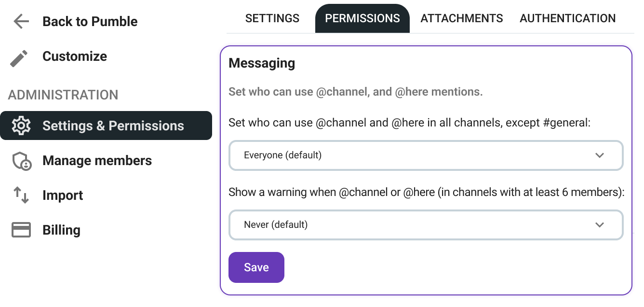Expand the Everyone (default) dropdown chevron
The image size is (644, 307).
[x=600, y=155]
